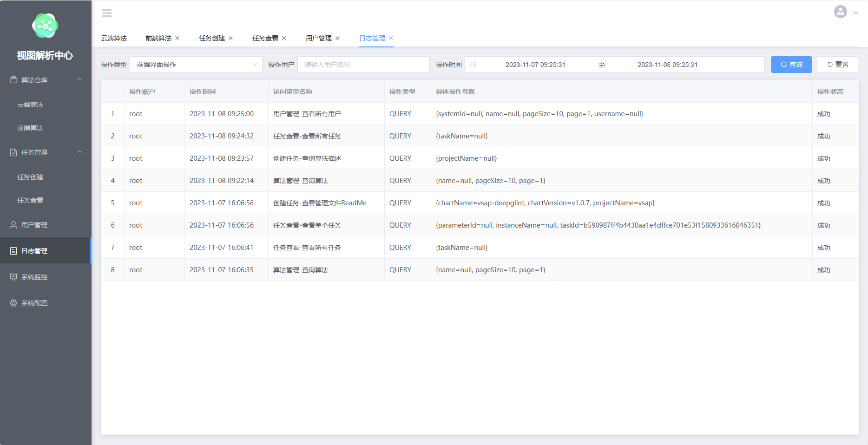Switch to the 云端算法 tab
This screenshot has width=868, height=445.
point(114,38)
